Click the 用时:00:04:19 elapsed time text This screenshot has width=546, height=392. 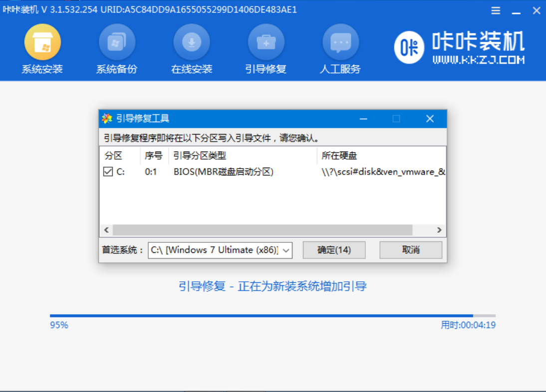(x=468, y=325)
